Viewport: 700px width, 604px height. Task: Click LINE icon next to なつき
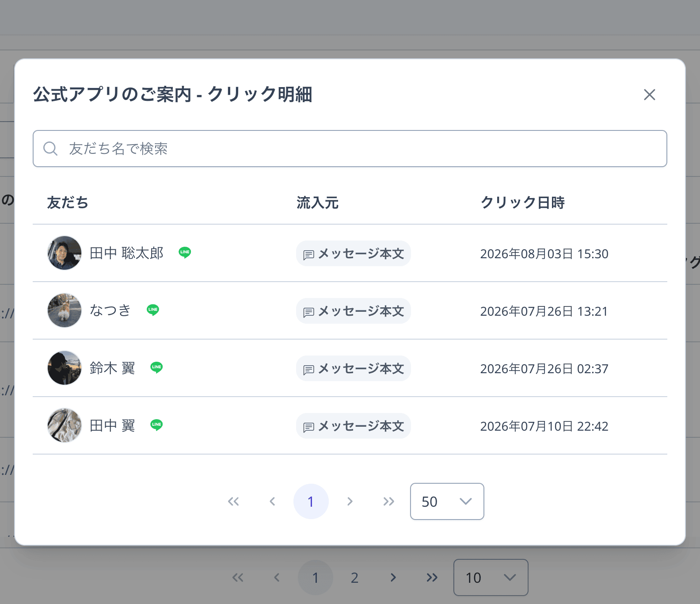pyautogui.click(x=153, y=310)
